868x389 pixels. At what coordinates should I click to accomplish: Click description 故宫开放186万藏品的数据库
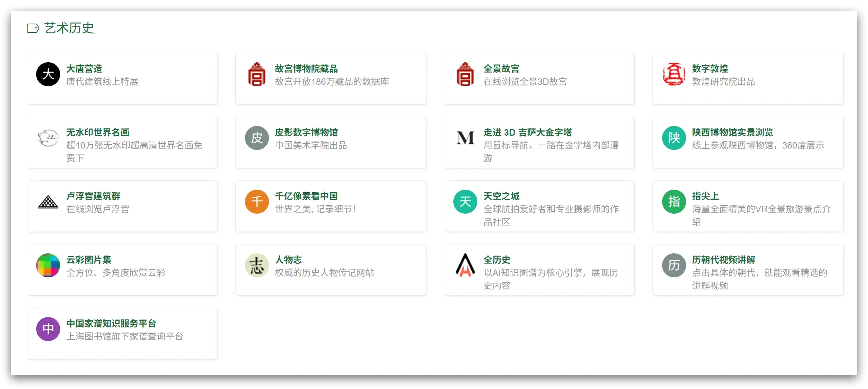(x=332, y=82)
